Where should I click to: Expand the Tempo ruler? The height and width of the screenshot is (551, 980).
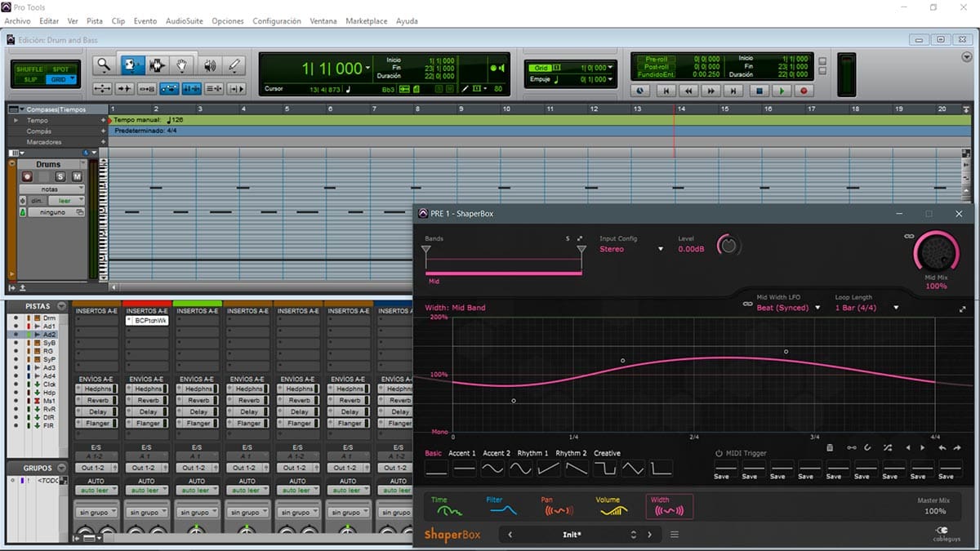click(16, 120)
